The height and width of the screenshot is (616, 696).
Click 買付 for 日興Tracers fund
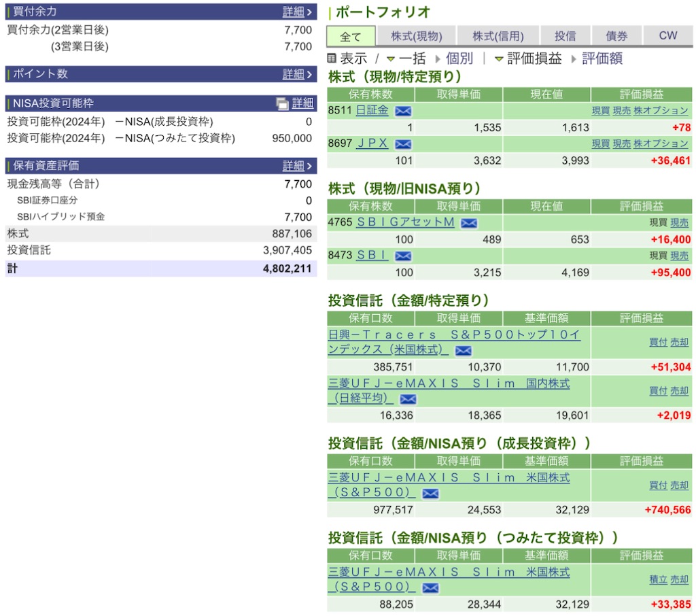658,343
